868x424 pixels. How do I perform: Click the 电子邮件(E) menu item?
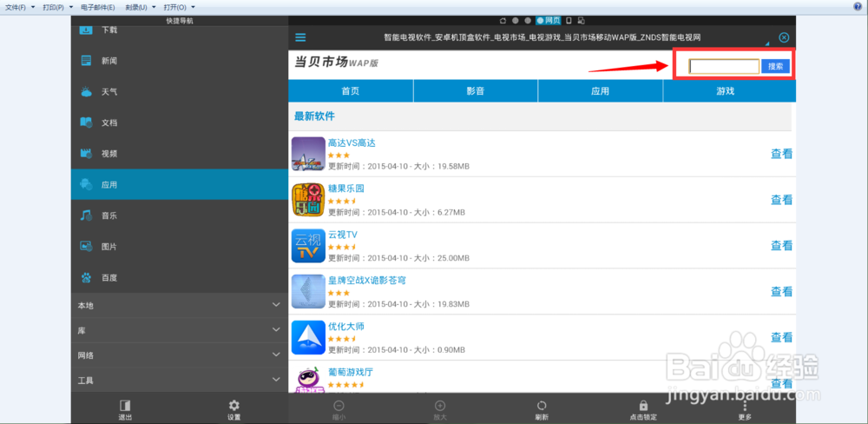coord(98,7)
